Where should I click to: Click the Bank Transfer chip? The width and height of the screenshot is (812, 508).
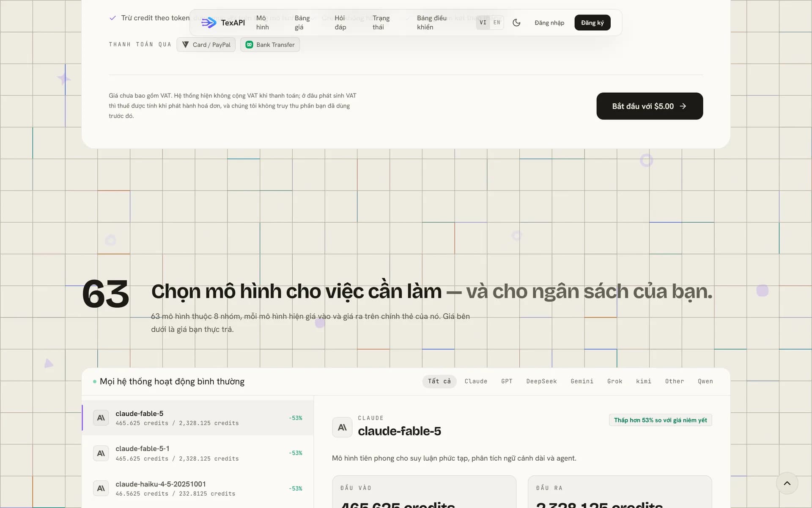point(270,44)
